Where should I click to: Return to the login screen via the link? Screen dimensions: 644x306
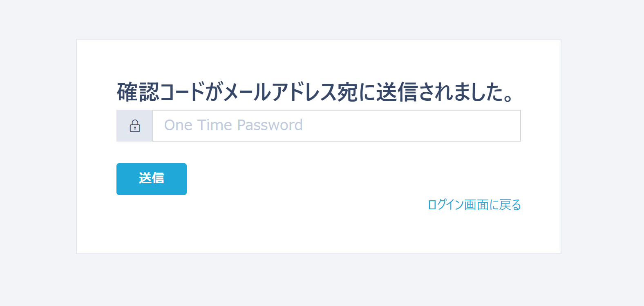474,205
